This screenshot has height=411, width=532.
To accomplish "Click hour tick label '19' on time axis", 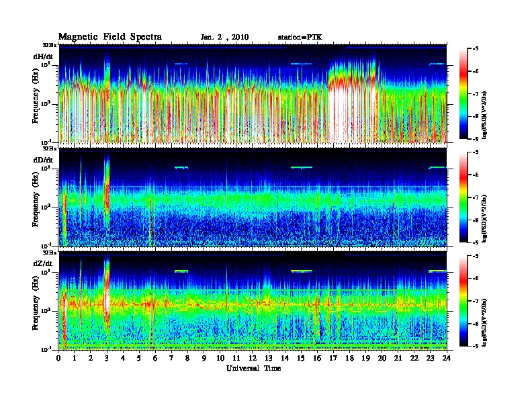I will coord(365,359).
